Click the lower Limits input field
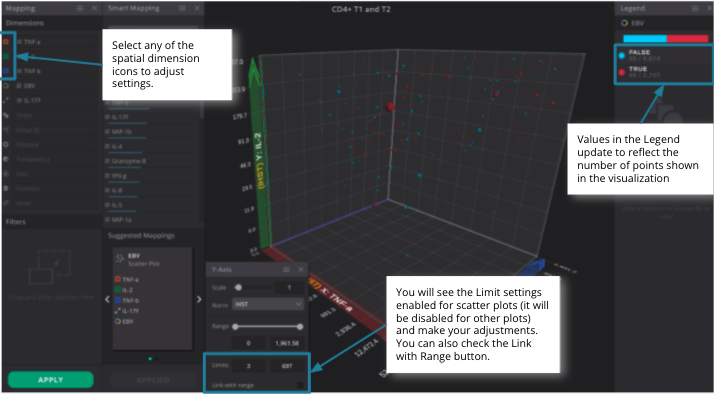The width and height of the screenshot is (714, 394). [x=248, y=365]
